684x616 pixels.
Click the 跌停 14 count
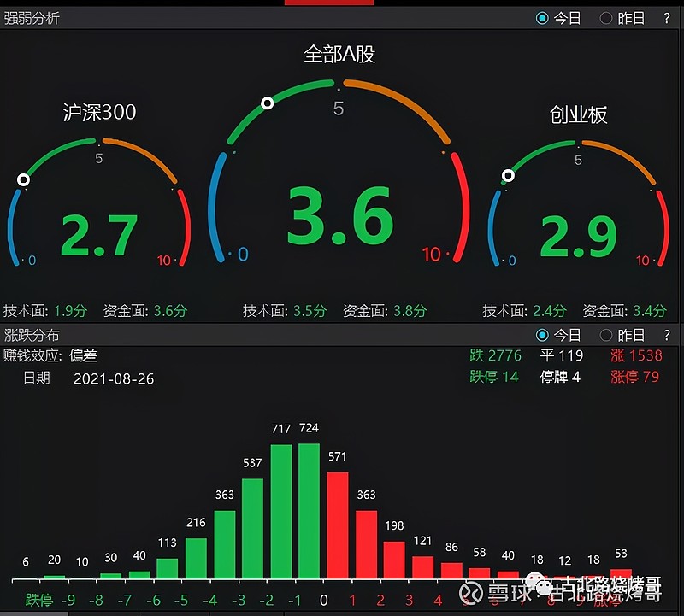(494, 377)
